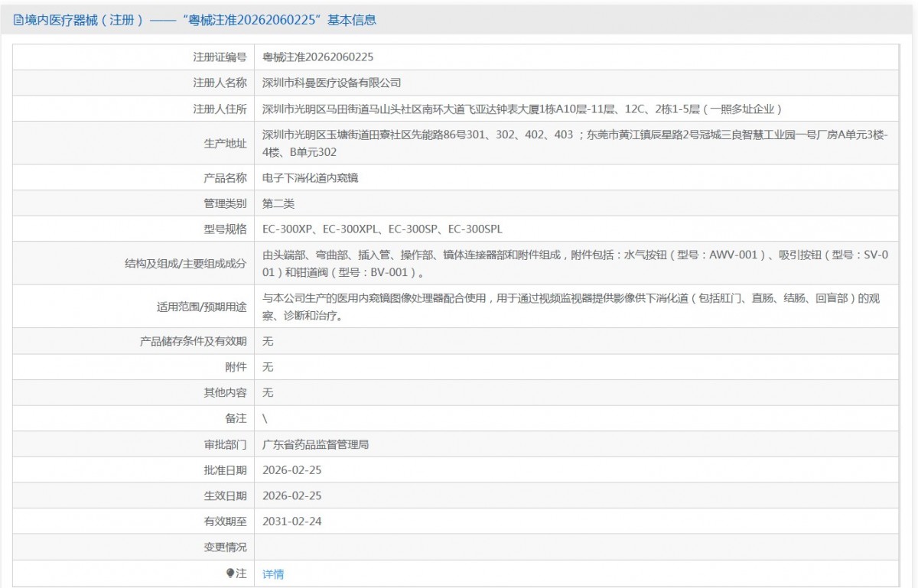The height and width of the screenshot is (588, 918).
Task: Click the document icon in the header
Action: 18,21
